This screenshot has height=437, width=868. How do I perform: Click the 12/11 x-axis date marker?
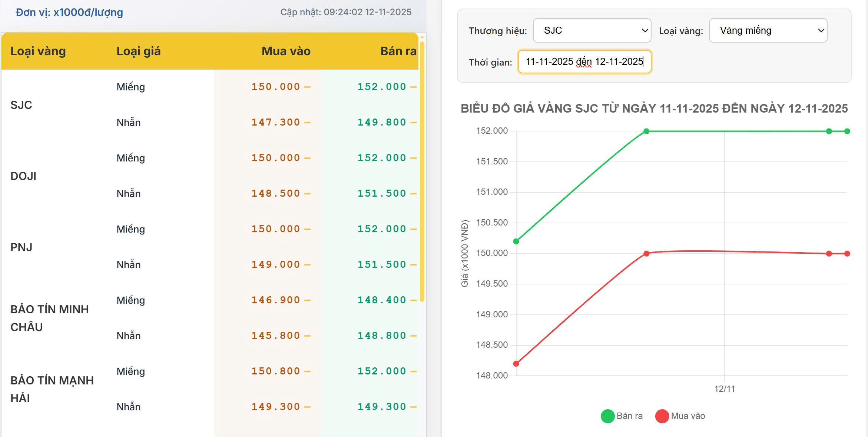tap(724, 389)
